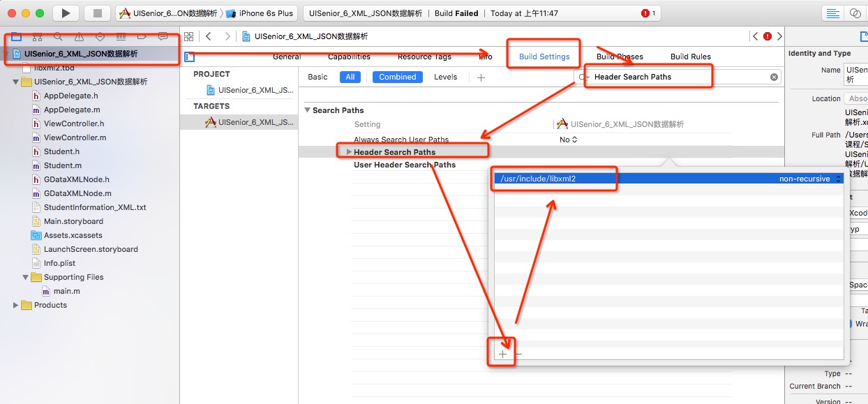Screen dimensions: 868x404
Task: Clear the build settings search field
Action: tap(774, 77)
